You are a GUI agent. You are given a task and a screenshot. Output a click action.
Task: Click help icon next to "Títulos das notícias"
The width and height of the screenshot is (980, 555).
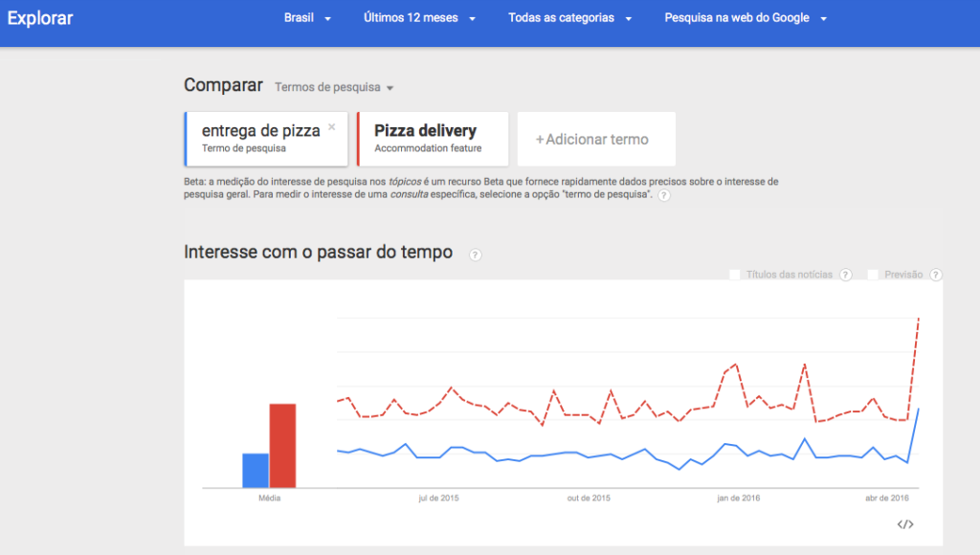[x=845, y=275]
